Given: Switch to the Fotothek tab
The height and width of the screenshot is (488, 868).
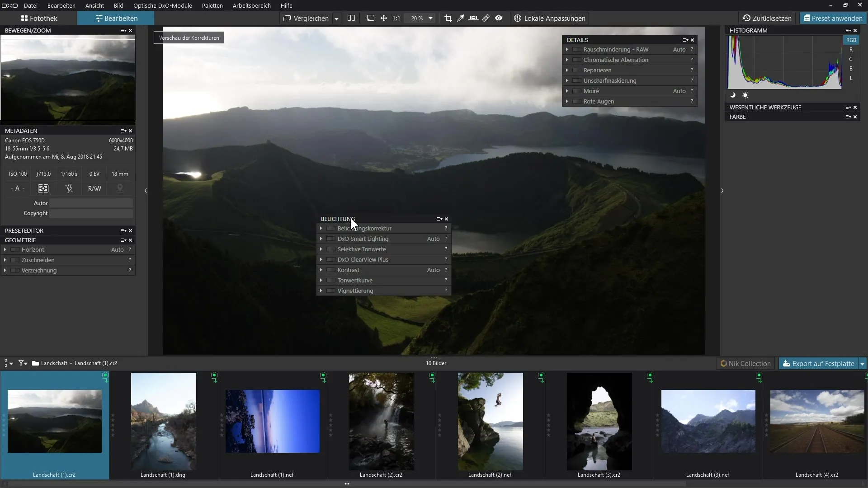Looking at the screenshot, I should tap(39, 18).
